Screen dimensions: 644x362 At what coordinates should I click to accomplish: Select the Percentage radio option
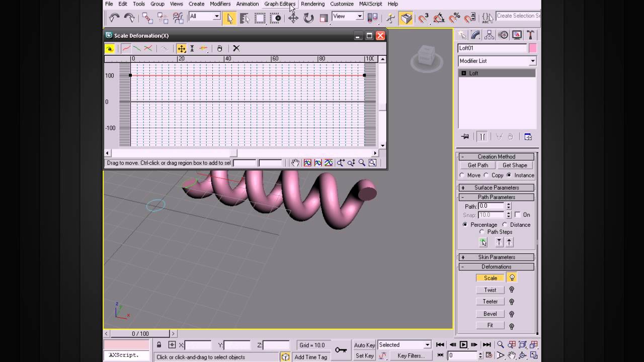pyautogui.click(x=465, y=225)
